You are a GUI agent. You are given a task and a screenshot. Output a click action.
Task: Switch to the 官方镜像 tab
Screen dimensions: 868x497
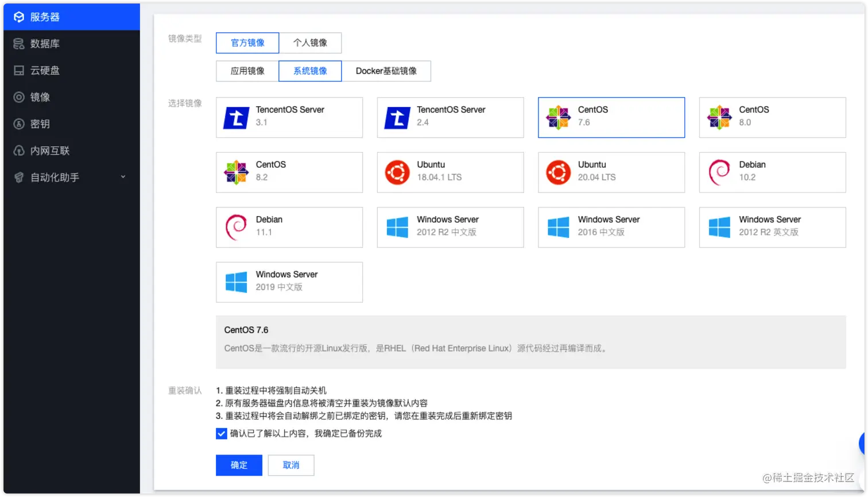(247, 43)
